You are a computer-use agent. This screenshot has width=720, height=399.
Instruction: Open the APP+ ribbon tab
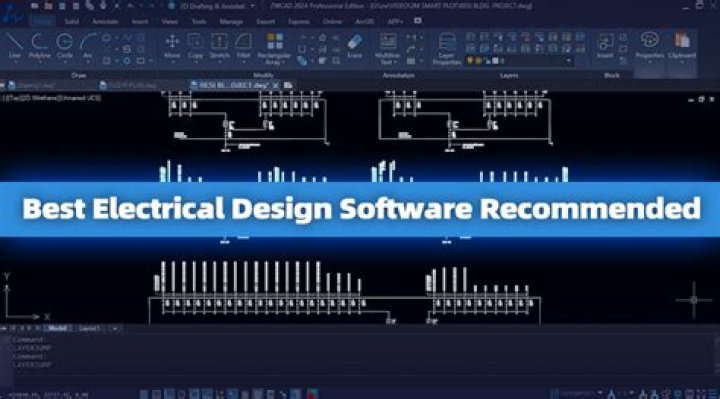[x=395, y=21]
